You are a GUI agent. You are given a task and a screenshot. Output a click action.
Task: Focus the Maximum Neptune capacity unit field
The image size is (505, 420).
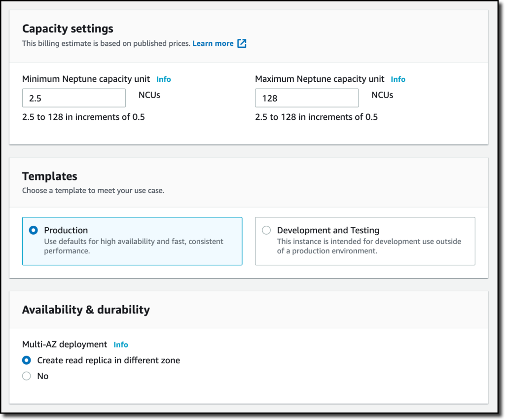point(307,98)
